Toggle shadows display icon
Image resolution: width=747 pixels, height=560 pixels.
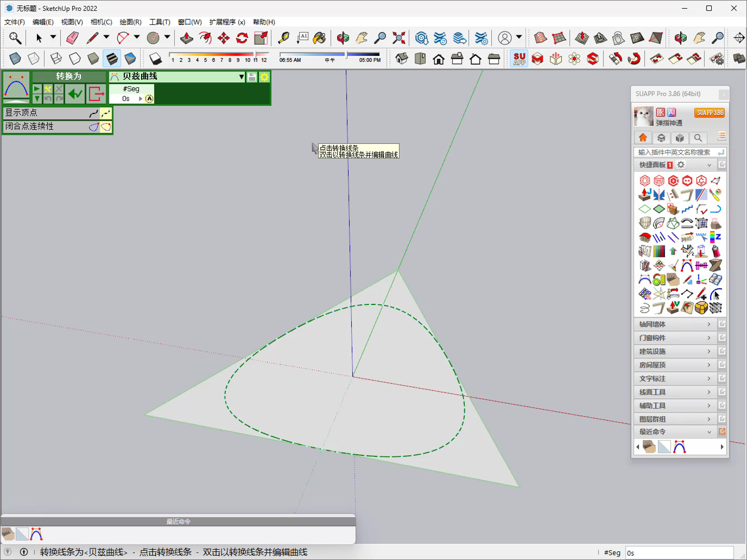156,59
